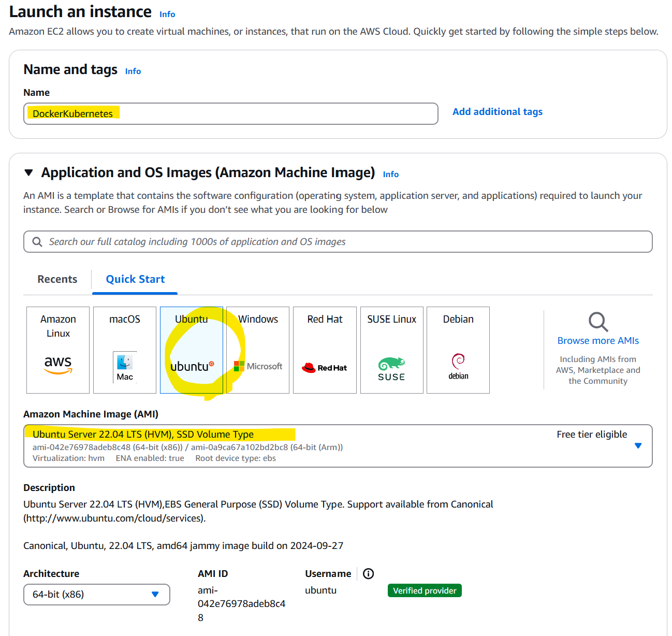This screenshot has height=636, width=672.
Task: Open Info link beside Launch an instance
Action: click(167, 15)
